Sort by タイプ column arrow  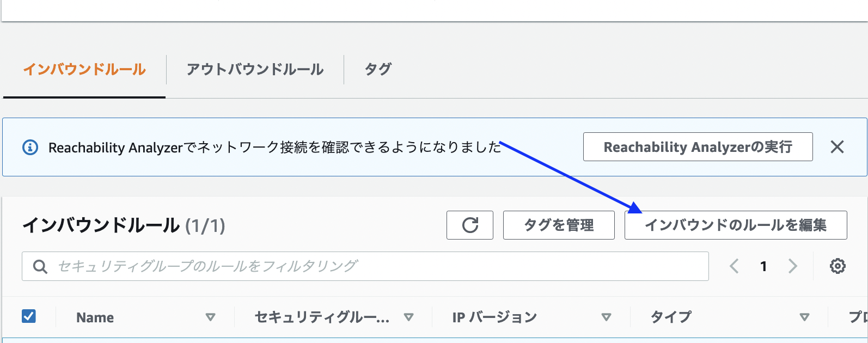coord(804,317)
